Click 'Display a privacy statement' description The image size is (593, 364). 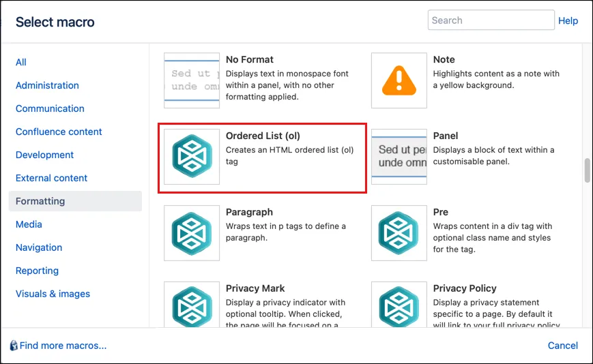pos(497,313)
